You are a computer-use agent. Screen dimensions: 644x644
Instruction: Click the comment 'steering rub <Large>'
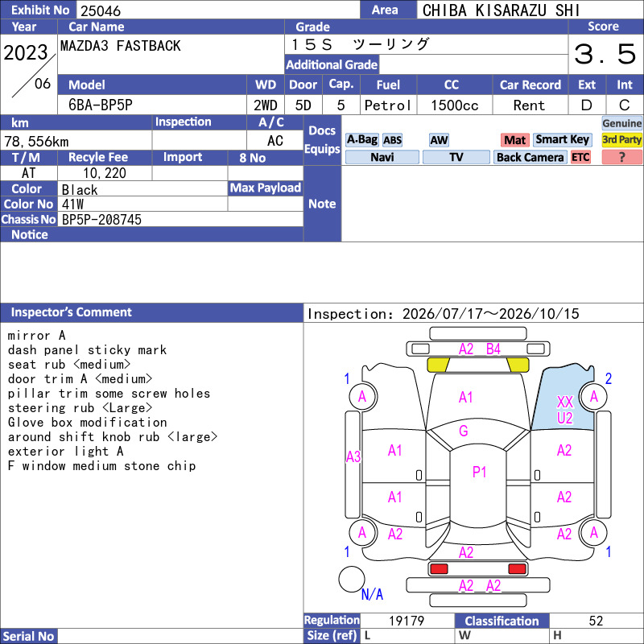pyautogui.click(x=80, y=408)
